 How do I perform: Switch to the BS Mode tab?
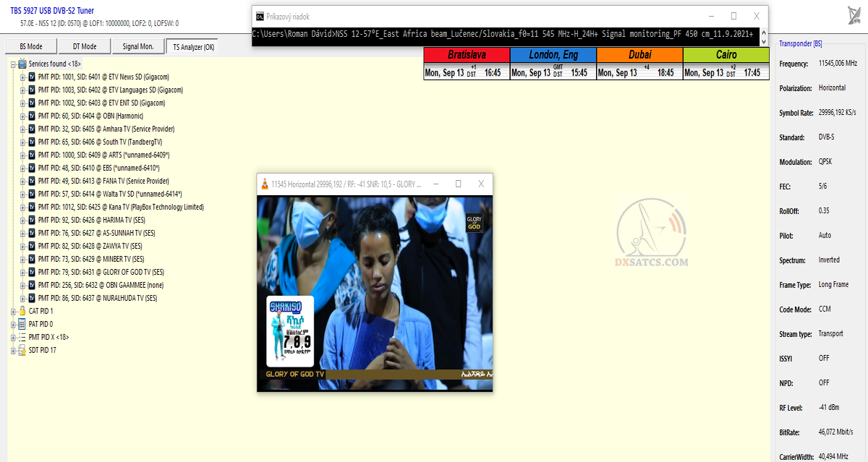tap(30, 47)
